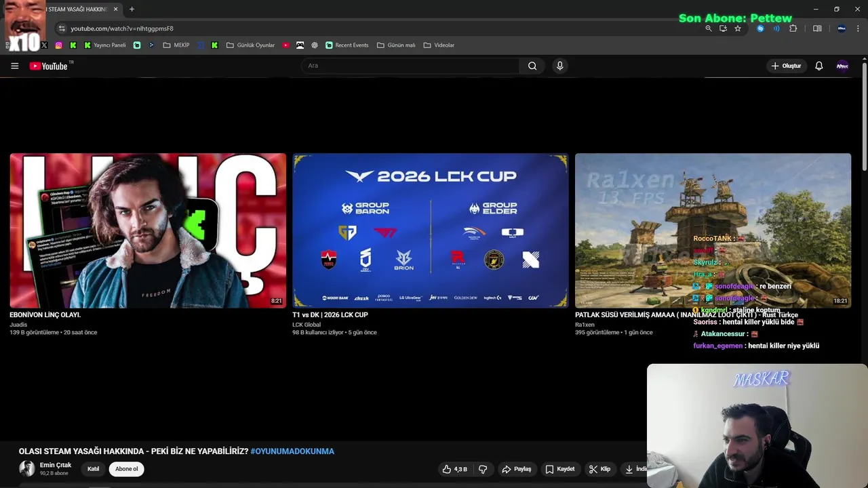The height and width of the screenshot is (488, 868).
Task: Open the Ra1xen channel name link
Action: coord(585,325)
